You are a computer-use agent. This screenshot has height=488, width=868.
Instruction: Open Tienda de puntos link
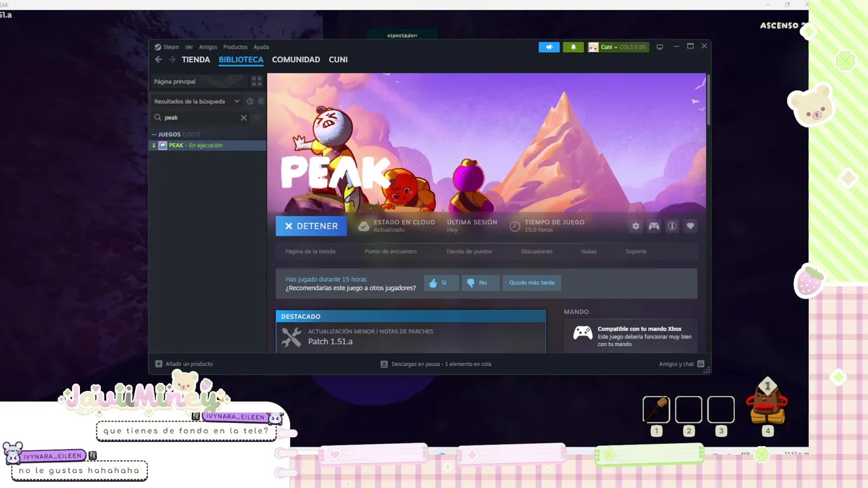click(469, 251)
